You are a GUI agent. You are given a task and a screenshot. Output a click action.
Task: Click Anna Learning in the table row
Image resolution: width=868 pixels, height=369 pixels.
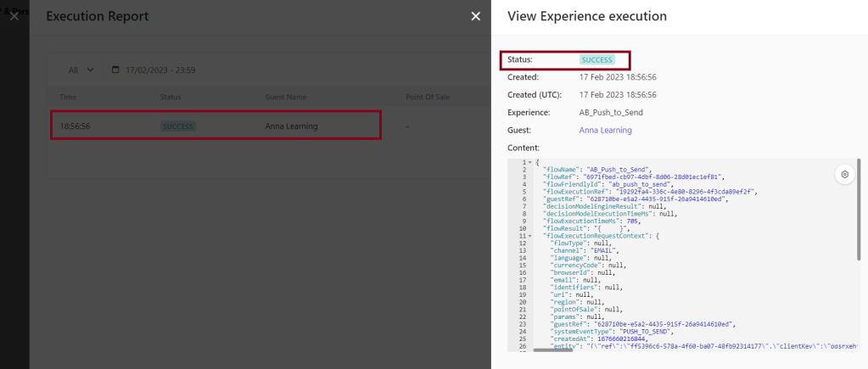pos(291,126)
